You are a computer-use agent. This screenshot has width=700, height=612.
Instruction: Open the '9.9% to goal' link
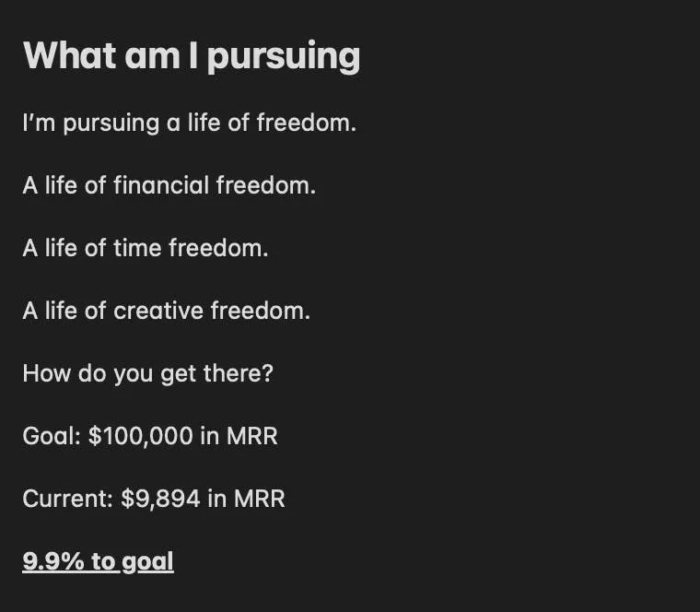pyautogui.click(x=98, y=561)
